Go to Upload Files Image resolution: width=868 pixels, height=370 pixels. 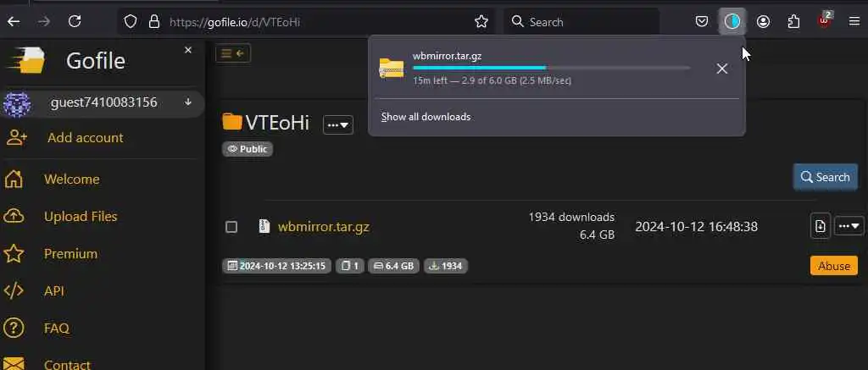(x=81, y=216)
